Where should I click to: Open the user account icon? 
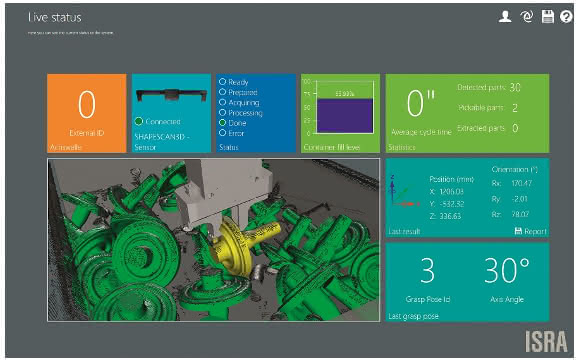coord(505,17)
